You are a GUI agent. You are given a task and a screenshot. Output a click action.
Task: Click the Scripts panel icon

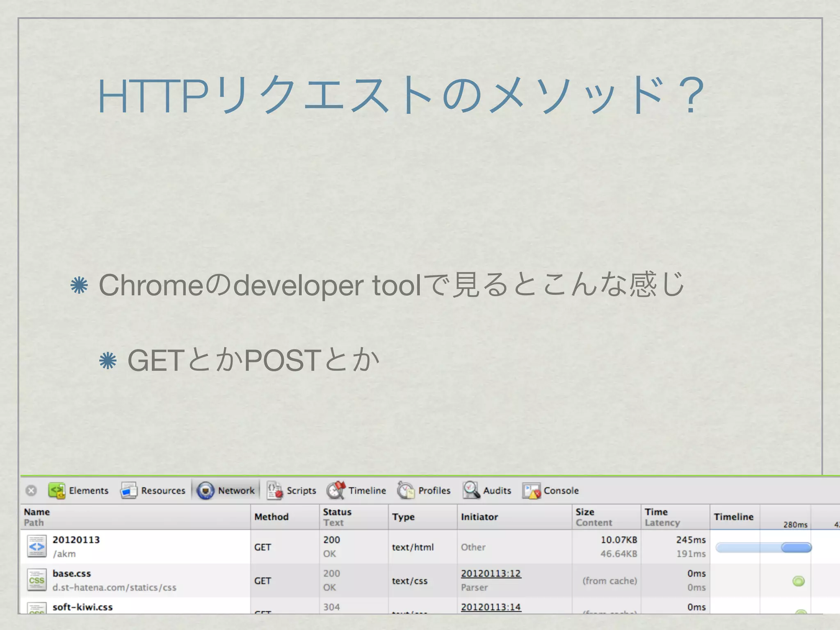click(274, 491)
